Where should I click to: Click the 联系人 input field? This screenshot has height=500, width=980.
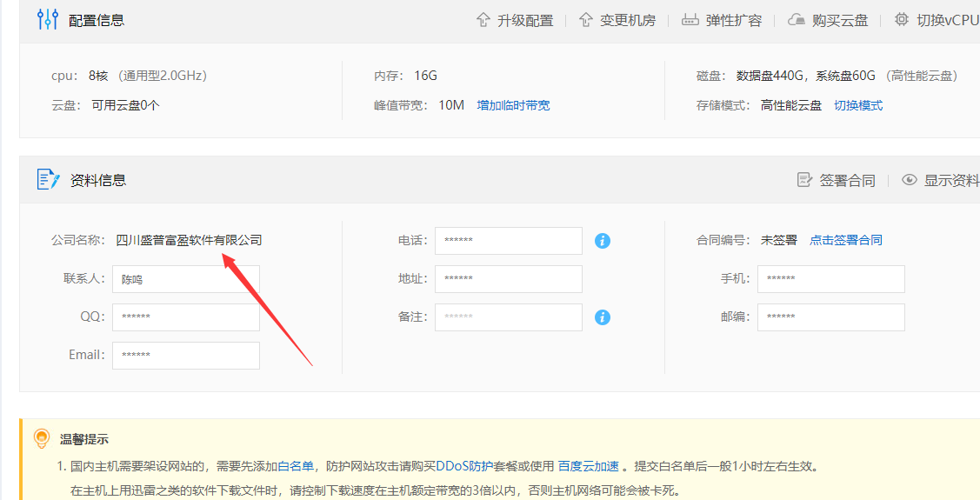point(186,279)
